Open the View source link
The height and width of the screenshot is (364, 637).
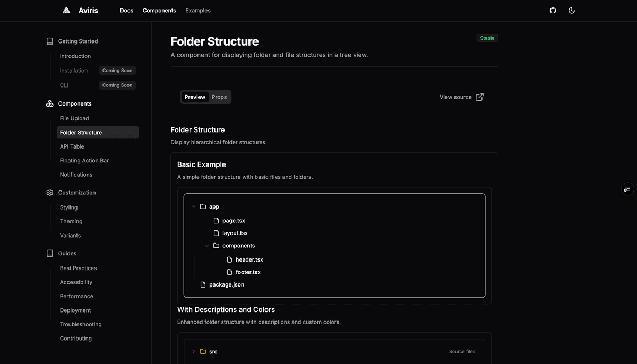point(461,97)
